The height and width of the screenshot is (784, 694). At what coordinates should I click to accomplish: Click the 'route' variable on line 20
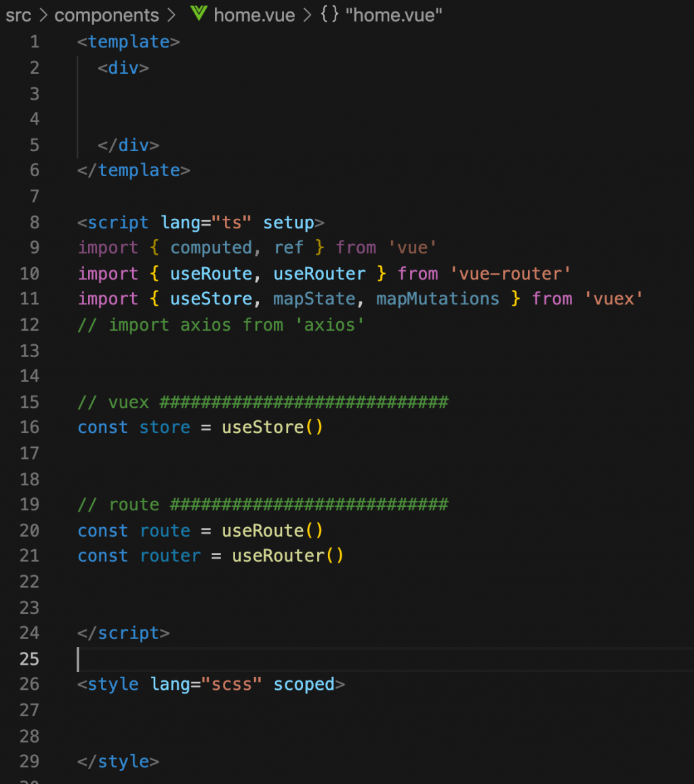click(165, 531)
